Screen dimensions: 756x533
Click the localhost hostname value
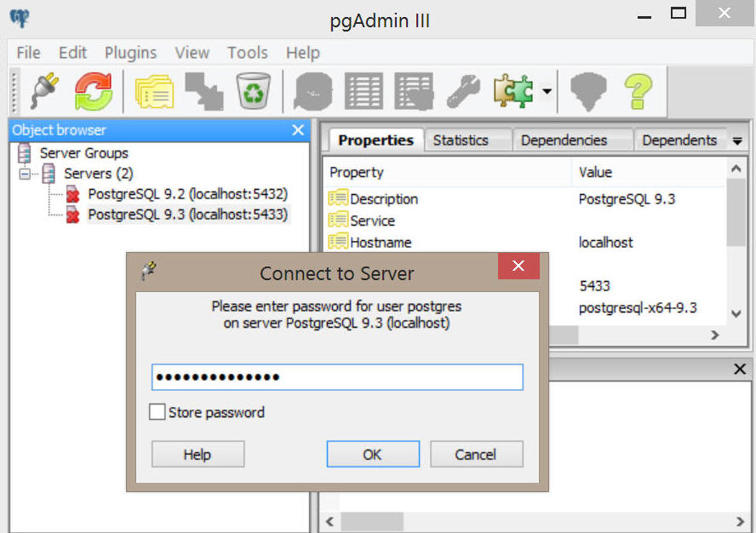point(606,243)
